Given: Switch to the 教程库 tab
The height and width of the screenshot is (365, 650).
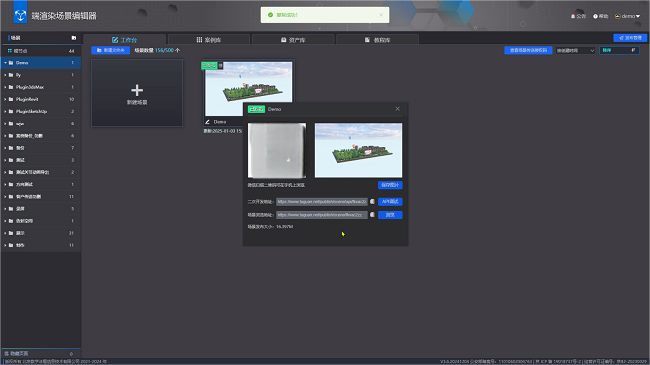Looking at the screenshot, I should 377,40.
